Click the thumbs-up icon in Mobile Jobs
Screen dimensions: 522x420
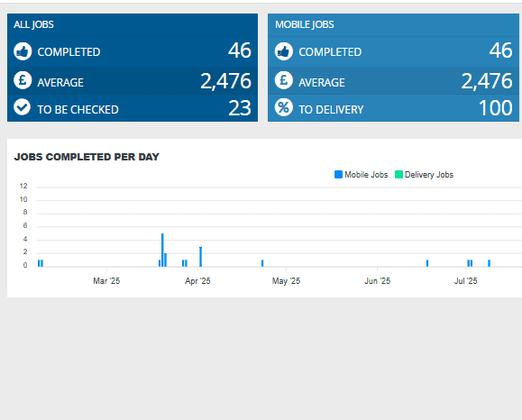tap(284, 51)
